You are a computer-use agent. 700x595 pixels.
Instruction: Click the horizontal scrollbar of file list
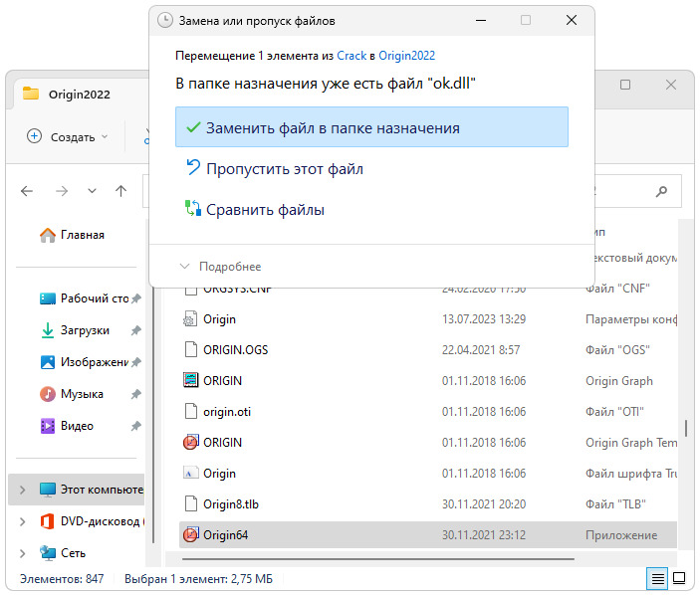[x=378, y=559]
